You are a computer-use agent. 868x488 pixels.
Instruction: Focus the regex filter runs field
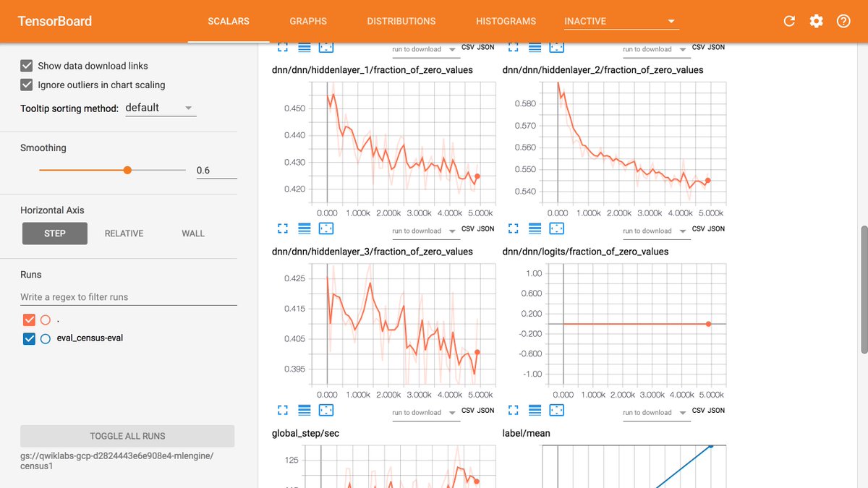pyautogui.click(x=128, y=297)
